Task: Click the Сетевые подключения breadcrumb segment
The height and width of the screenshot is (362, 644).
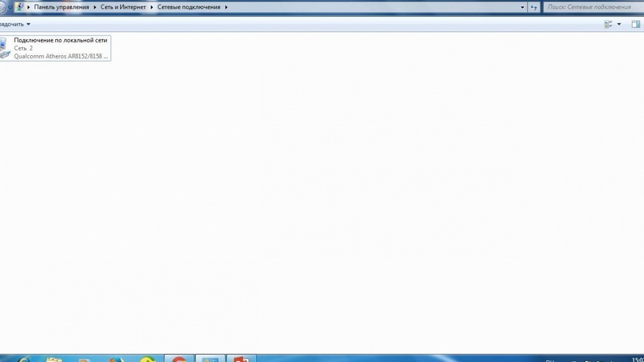Action: pos(189,7)
